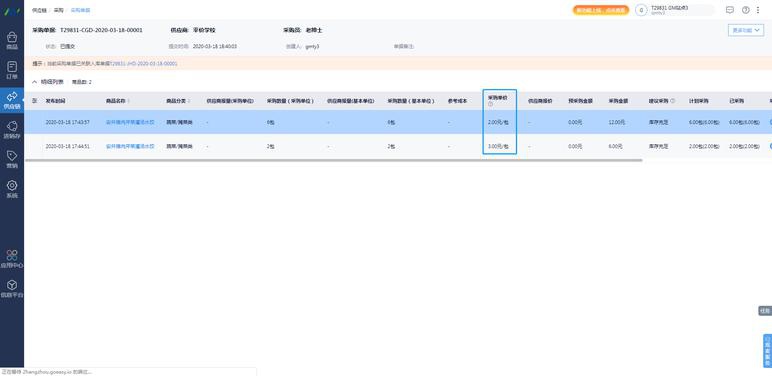Open the help question-mark icon in header
The height and width of the screenshot is (376, 772).
tap(745, 10)
